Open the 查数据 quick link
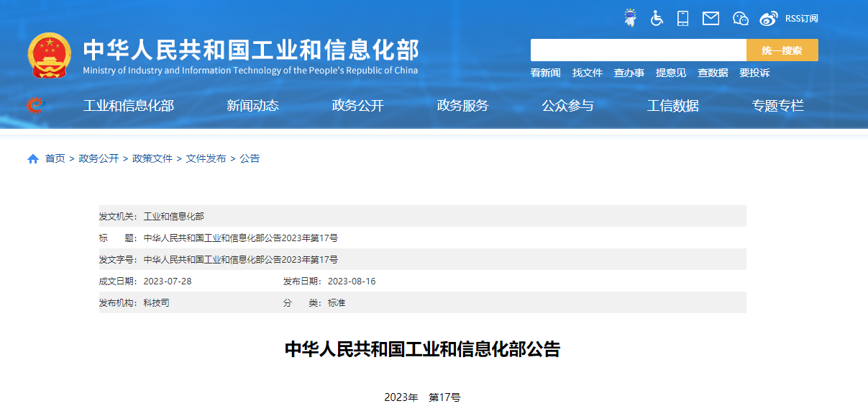Viewport: 868px width, 419px height. (713, 73)
